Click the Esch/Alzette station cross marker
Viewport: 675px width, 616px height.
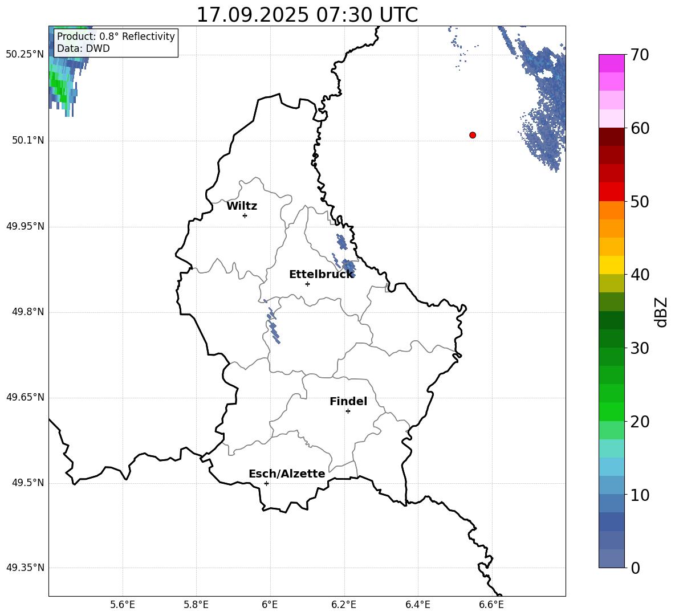266,483
